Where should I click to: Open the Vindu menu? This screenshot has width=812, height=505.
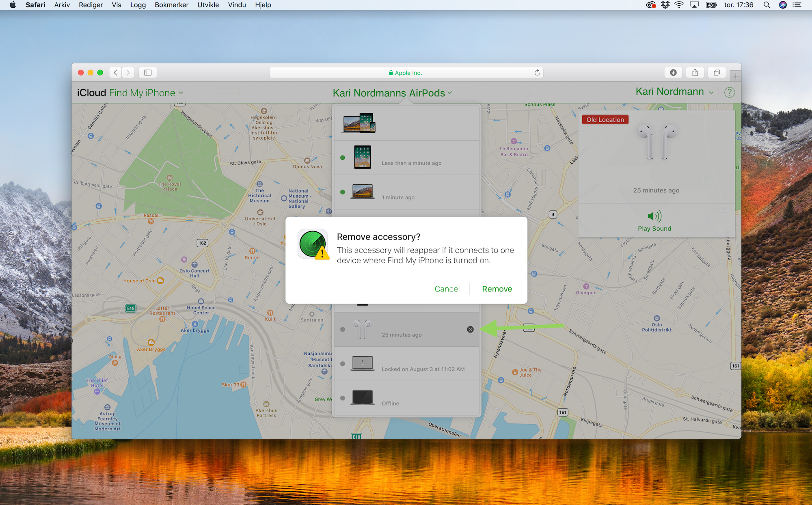point(237,5)
